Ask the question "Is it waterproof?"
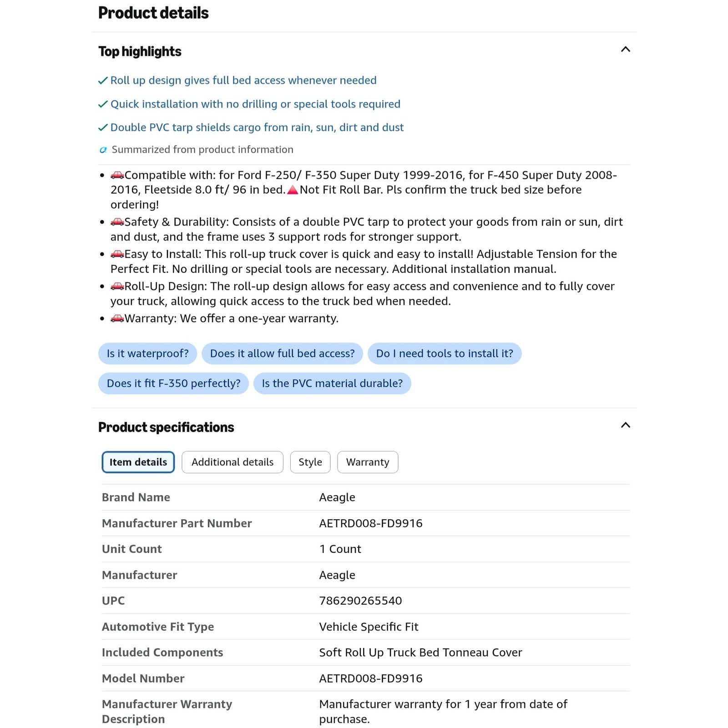 tap(147, 354)
